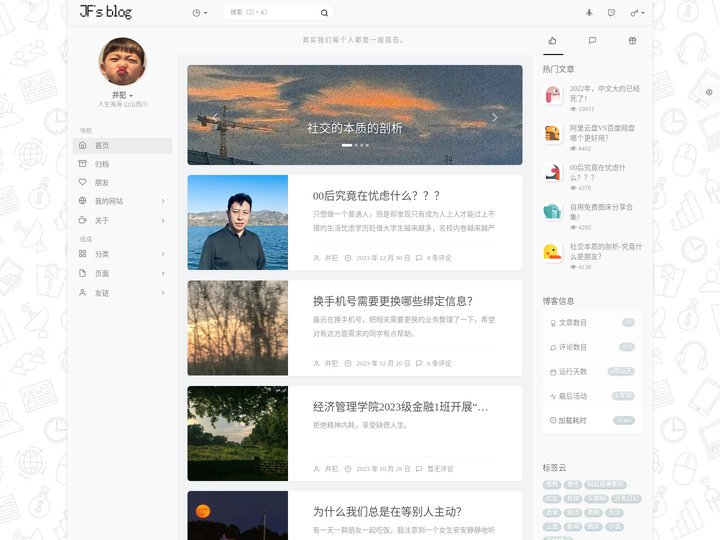Expand 关于 submenu
Image resolution: width=720 pixels, height=540 pixels.
[x=122, y=220]
